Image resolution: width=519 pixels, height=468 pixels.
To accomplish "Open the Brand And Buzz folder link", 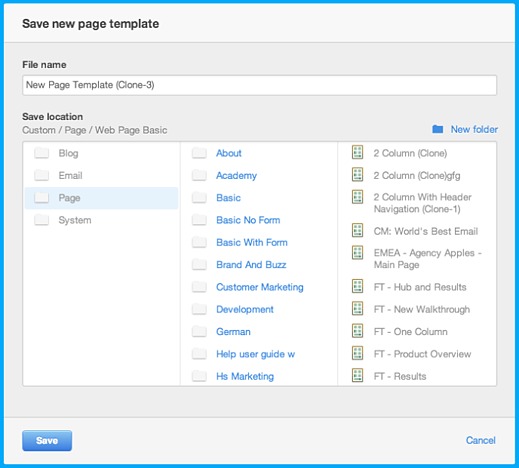I will [x=251, y=265].
